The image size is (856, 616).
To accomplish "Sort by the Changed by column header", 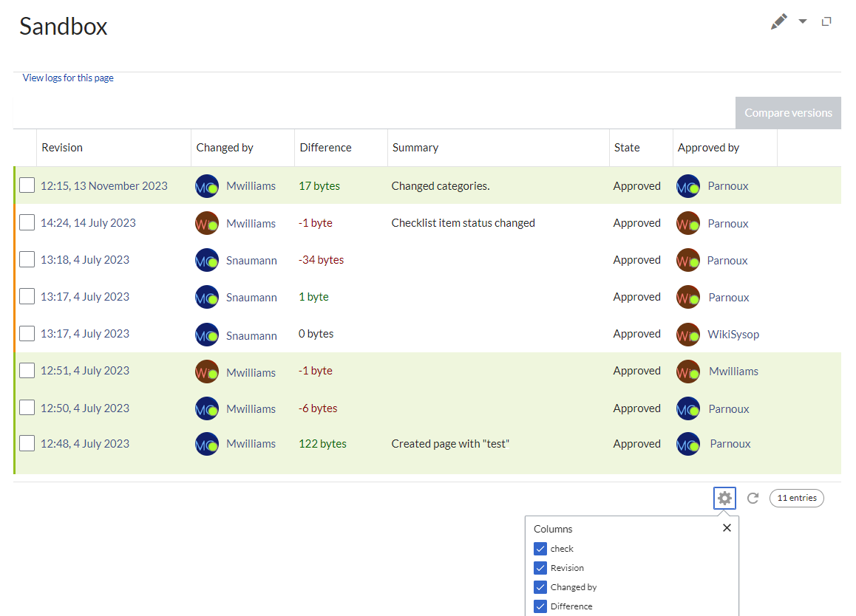I will [242, 148].
